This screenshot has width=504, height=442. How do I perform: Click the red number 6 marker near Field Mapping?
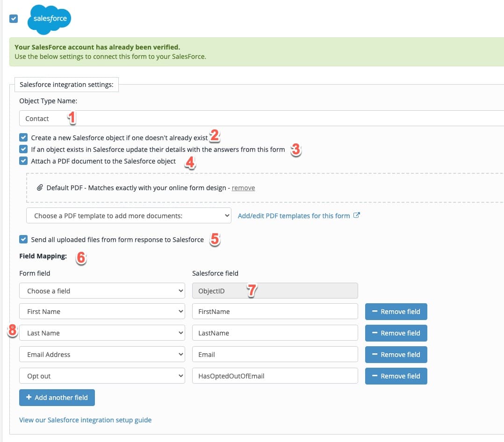tap(81, 257)
